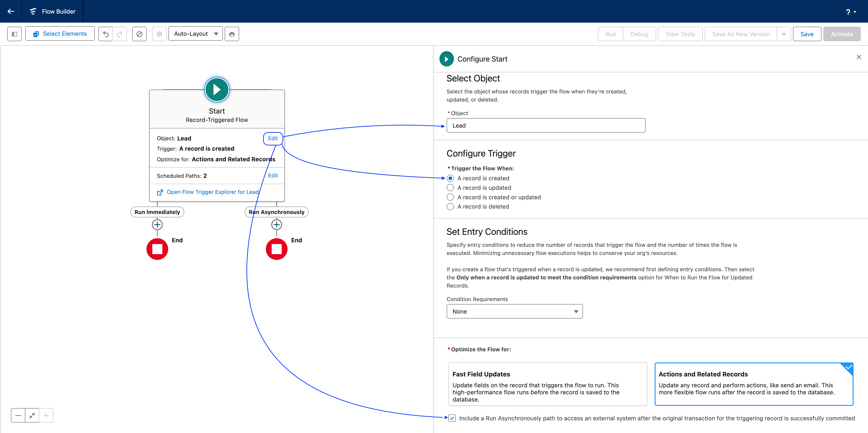This screenshot has height=433, width=868.
Task: Click Select Elements button
Action: pos(60,34)
